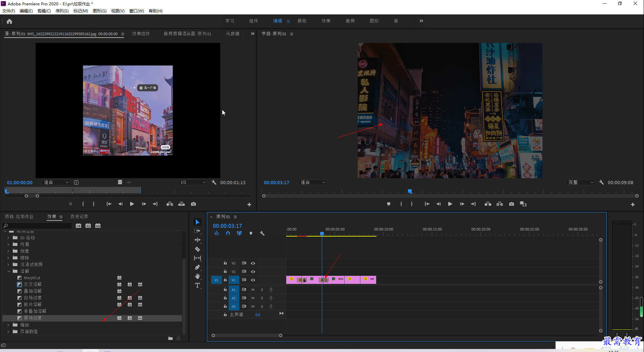Switch to 历史记录 tab
This screenshot has height=352, width=644.
tap(79, 217)
